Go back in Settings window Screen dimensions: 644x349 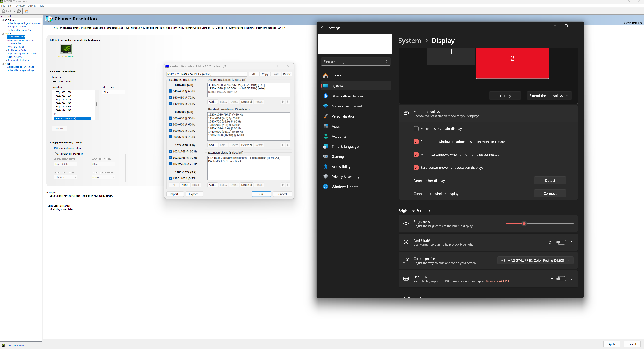(322, 28)
